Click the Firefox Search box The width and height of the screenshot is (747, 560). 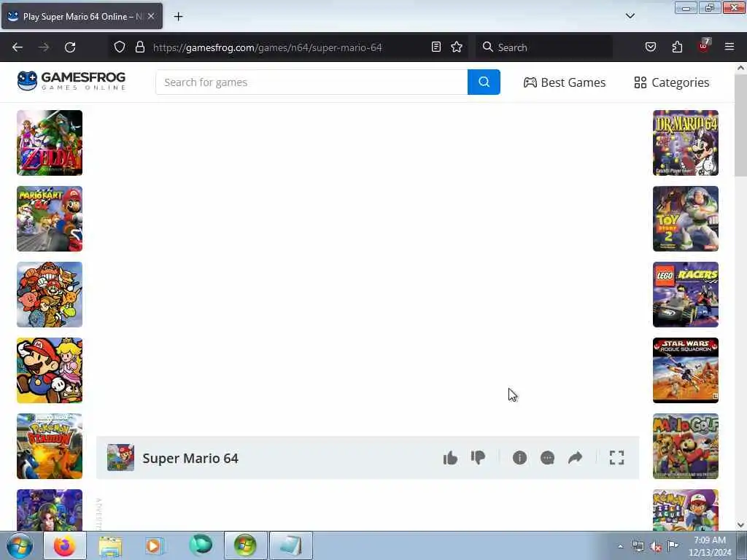(544, 47)
